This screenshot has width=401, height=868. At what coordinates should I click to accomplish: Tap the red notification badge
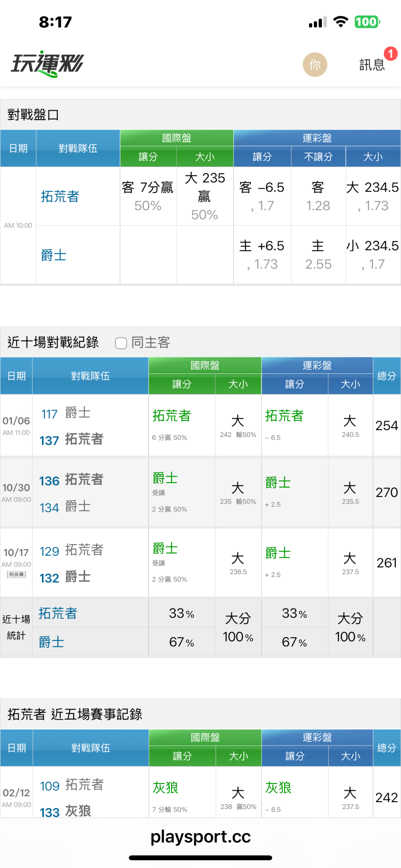pos(390,54)
